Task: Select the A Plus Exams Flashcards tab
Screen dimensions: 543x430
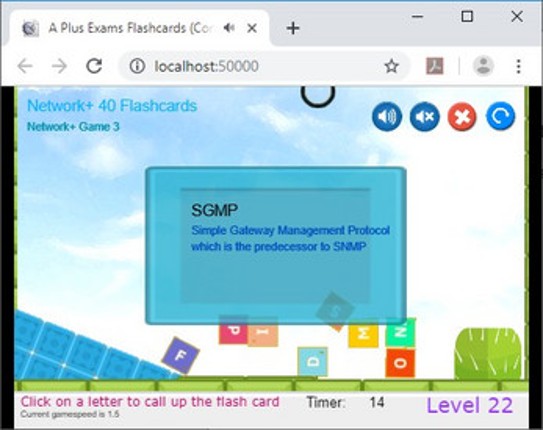Action: click(139, 28)
